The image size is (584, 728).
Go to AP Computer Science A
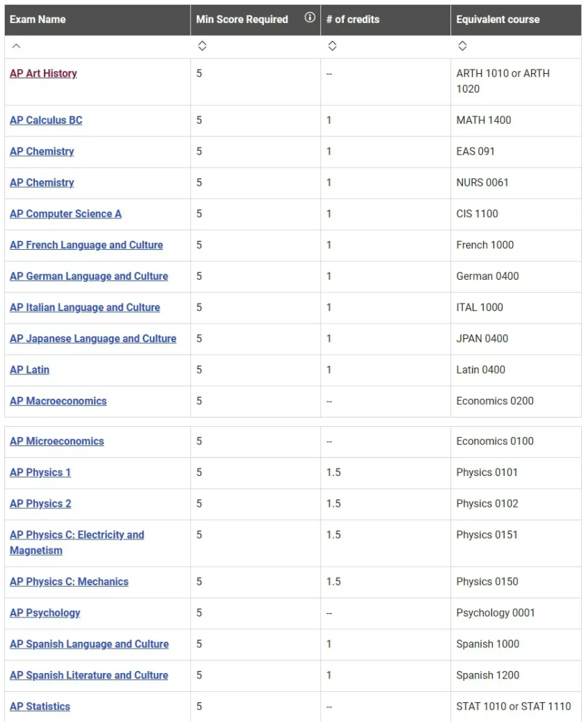tap(65, 214)
